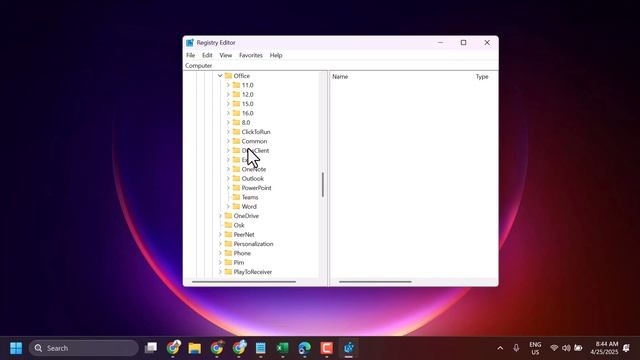Expand the PeerNet key
Viewport: 640px width, 360px height.
point(220,235)
